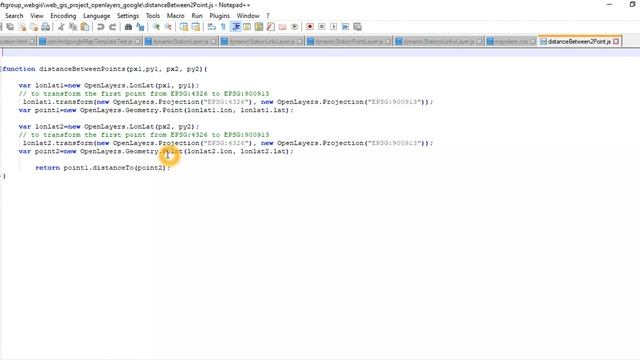This screenshot has width=640, height=360.
Task: Cut selection with the scissors icon
Action: click(x=61, y=27)
